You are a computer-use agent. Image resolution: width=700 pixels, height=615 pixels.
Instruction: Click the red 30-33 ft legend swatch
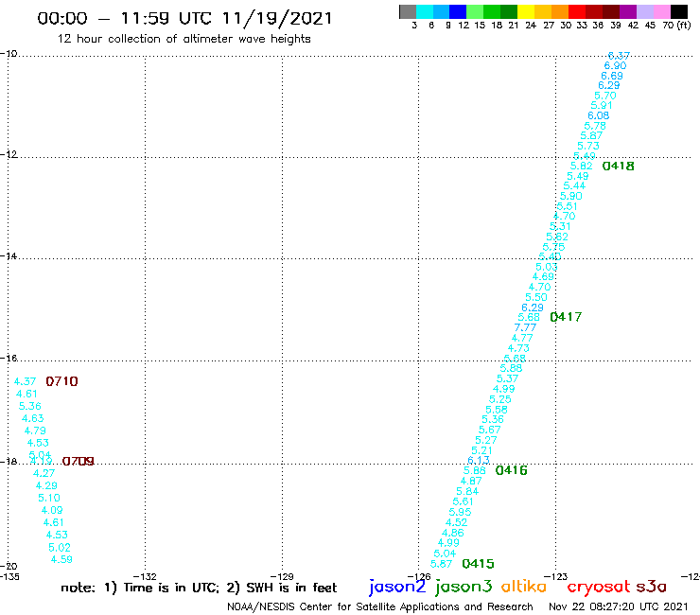[x=576, y=11]
